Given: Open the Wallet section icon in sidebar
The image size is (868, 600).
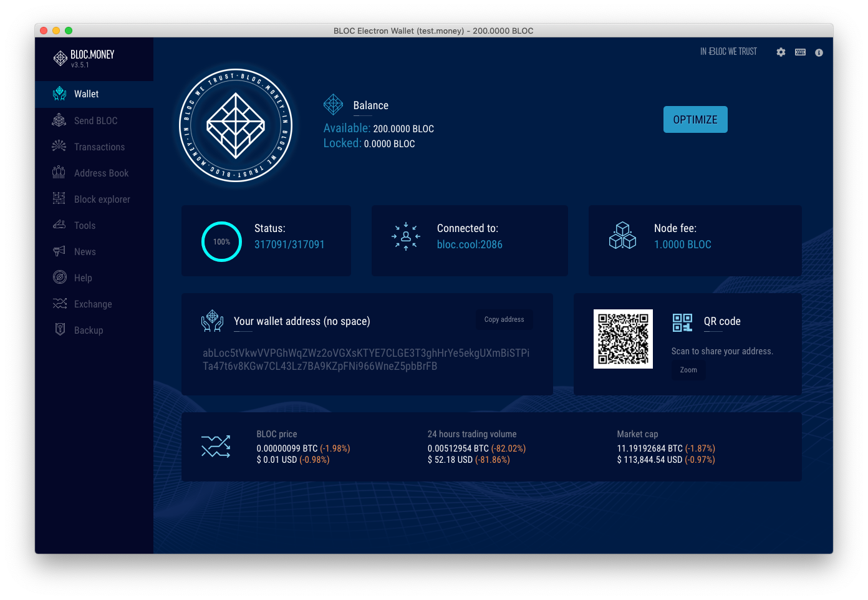Looking at the screenshot, I should coord(60,94).
